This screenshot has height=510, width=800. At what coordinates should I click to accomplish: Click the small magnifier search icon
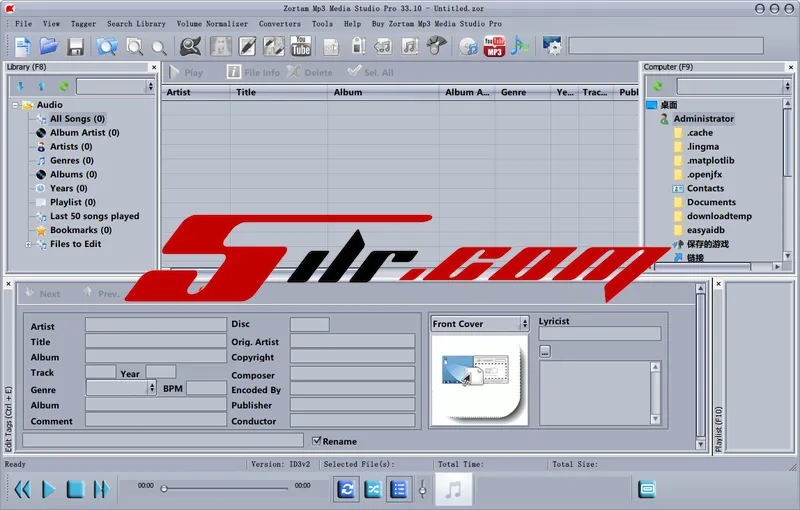click(x=159, y=47)
